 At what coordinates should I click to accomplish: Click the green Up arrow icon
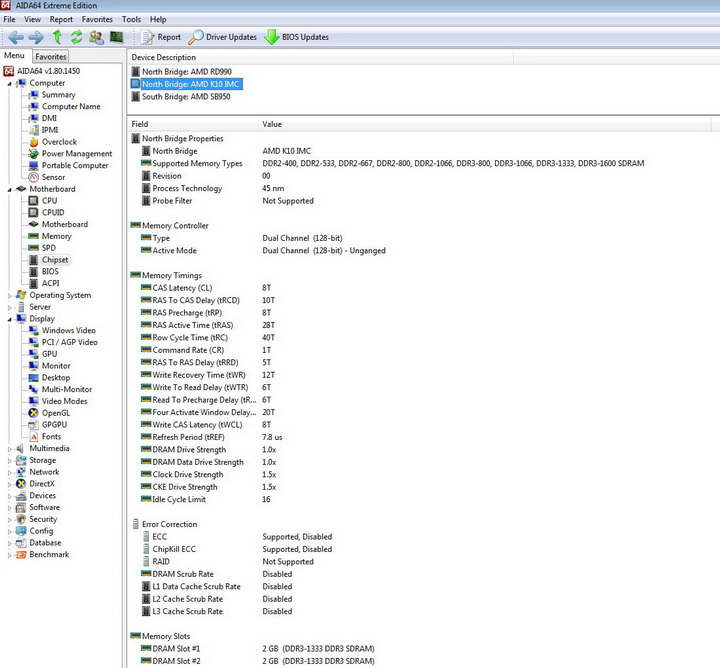pyautogui.click(x=57, y=37)
